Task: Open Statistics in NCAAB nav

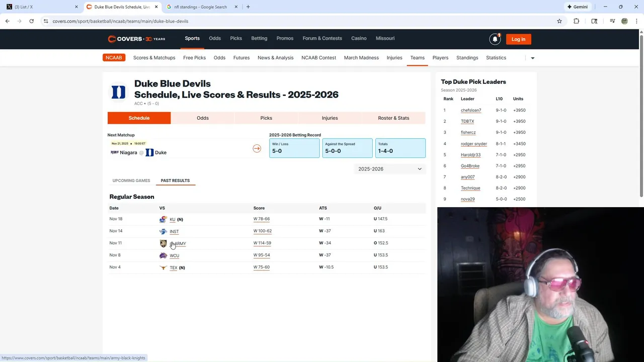Action: tap(496, 58)
